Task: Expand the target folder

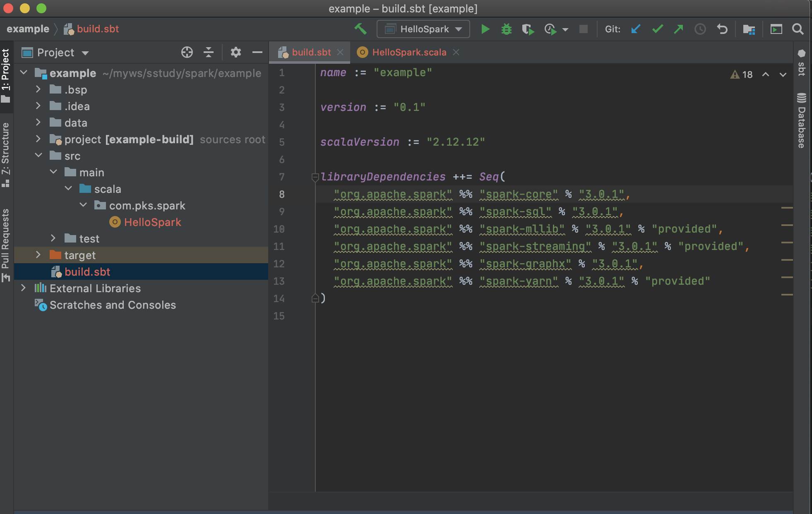Action: pyautogui.click(x=38, y=255)
